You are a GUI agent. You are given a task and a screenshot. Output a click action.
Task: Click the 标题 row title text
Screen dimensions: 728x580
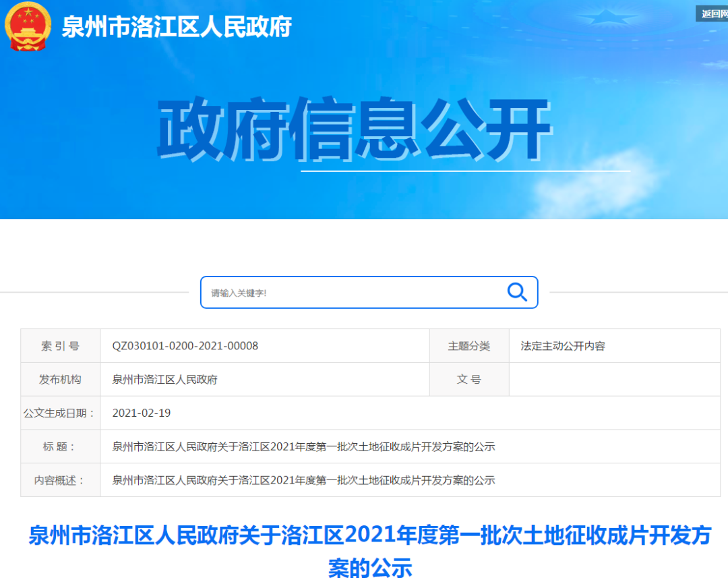(x=303, y=446)
